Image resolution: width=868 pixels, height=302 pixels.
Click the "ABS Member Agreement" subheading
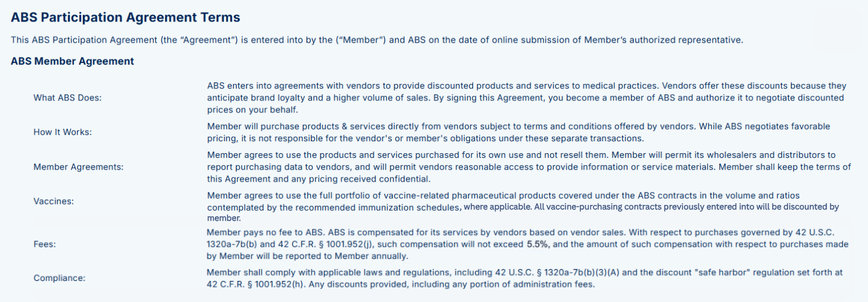click(73, 61)
